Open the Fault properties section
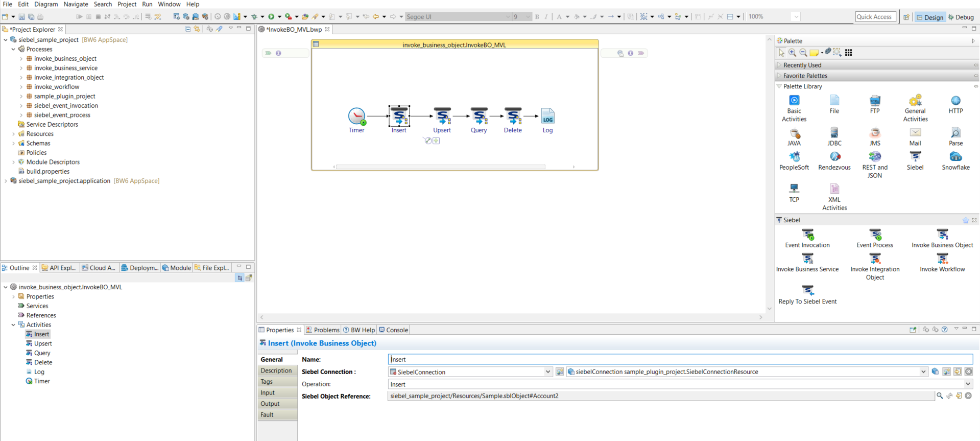This screenshot has height=441, width=980. coord(277,415)
